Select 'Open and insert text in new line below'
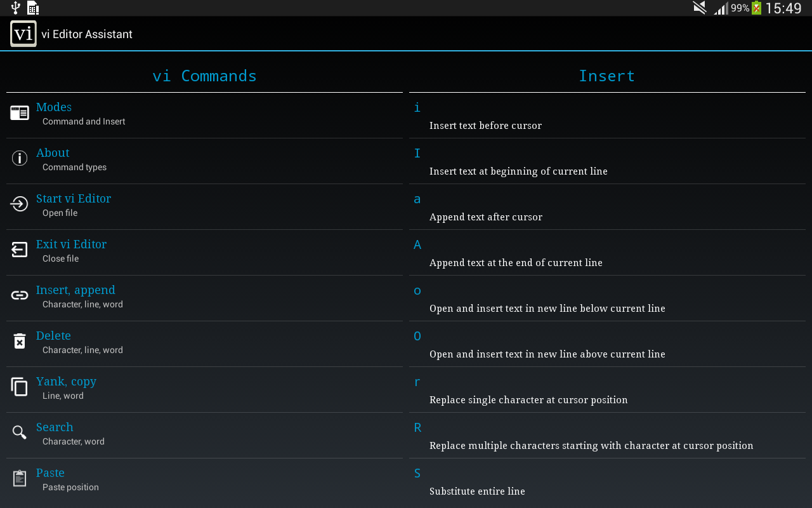Image resolution: width=812 pixels, height=508 pixels. pos(547,308)
